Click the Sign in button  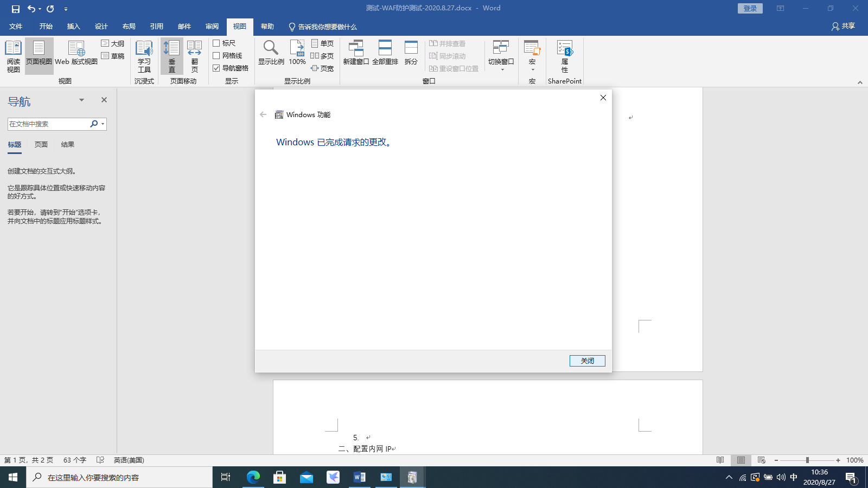coord(750,9)
